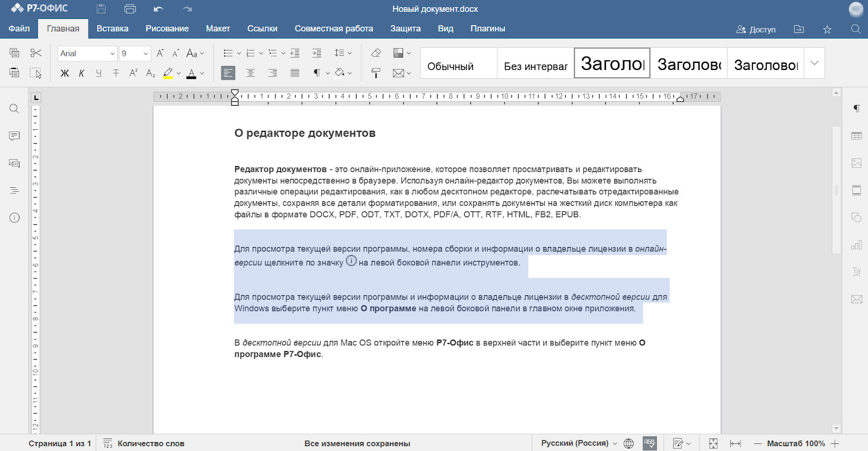The width and height of the screenshot is (868, 451).
Task: Toggle italic (К) formatting
Action: coord(82,73)
